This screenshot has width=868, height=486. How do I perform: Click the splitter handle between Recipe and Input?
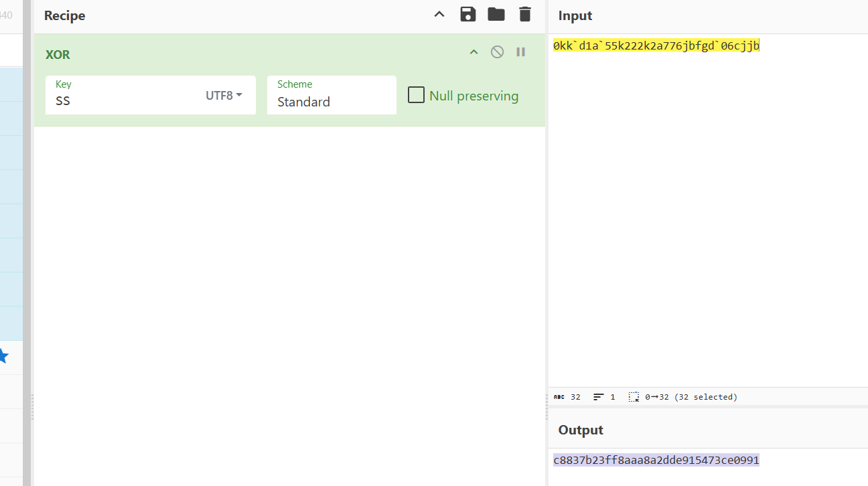coord(547,406)
